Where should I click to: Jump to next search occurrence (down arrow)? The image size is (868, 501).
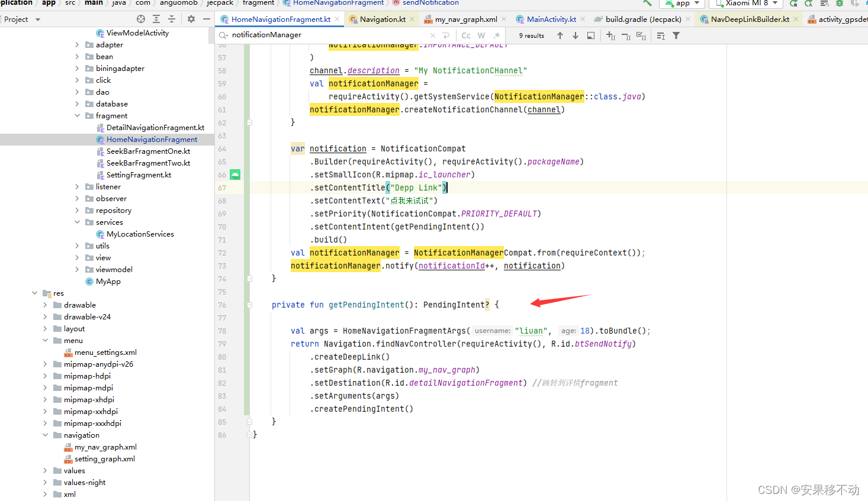pyautogui.click(x=576, y=35)
